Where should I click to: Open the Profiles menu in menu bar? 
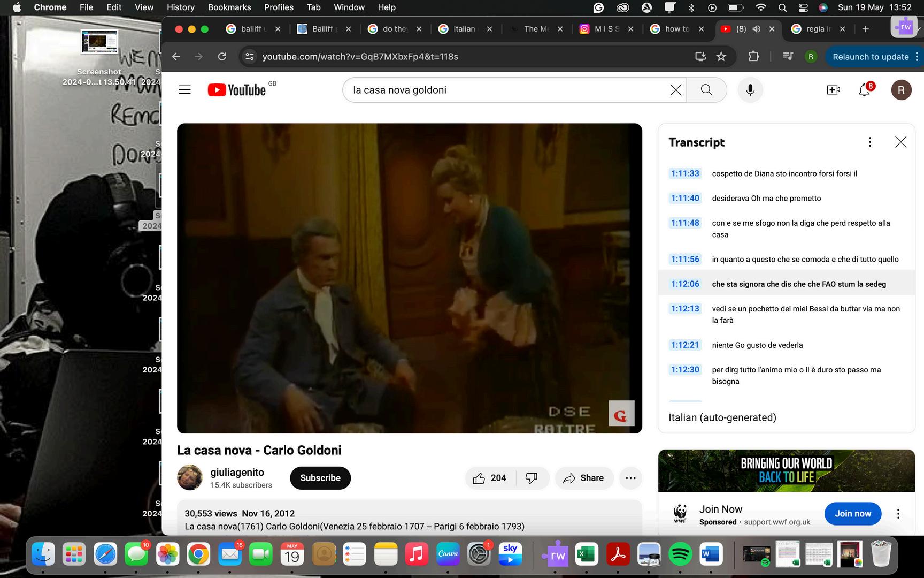279,7
